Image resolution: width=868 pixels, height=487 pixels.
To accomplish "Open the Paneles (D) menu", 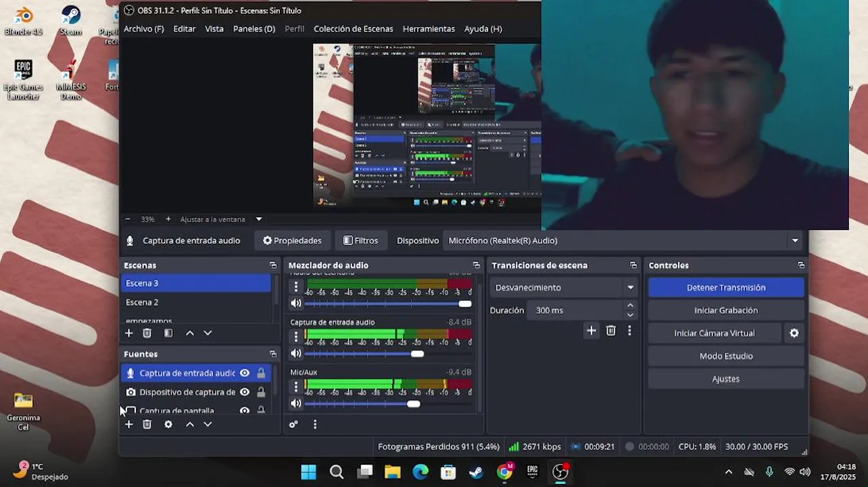I will click(x=254, y=28).
